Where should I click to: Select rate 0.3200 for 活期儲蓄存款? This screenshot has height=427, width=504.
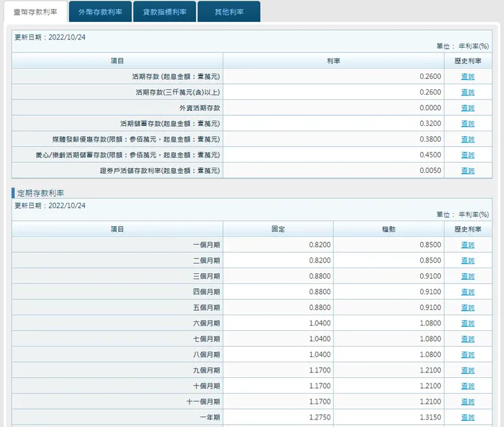pos(430,123)
